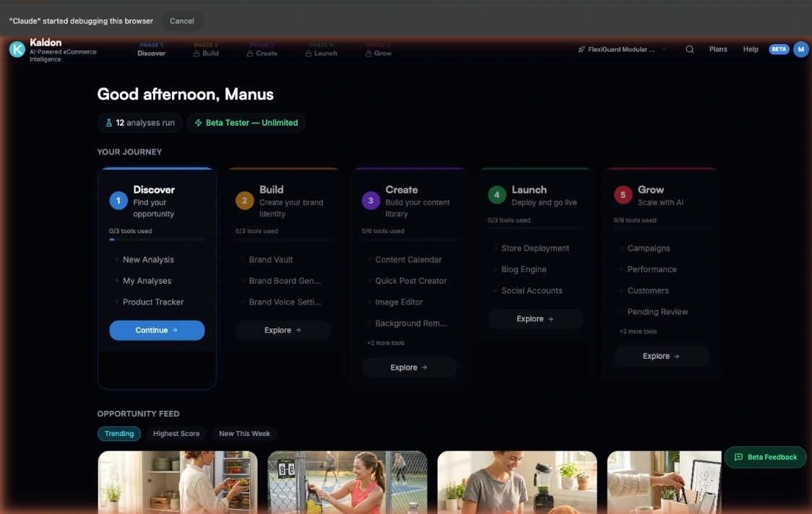Show +2 more tools in Grow card
Image resolution: width=812 pixels, height=514 pixels.
[x=638, y=331]
